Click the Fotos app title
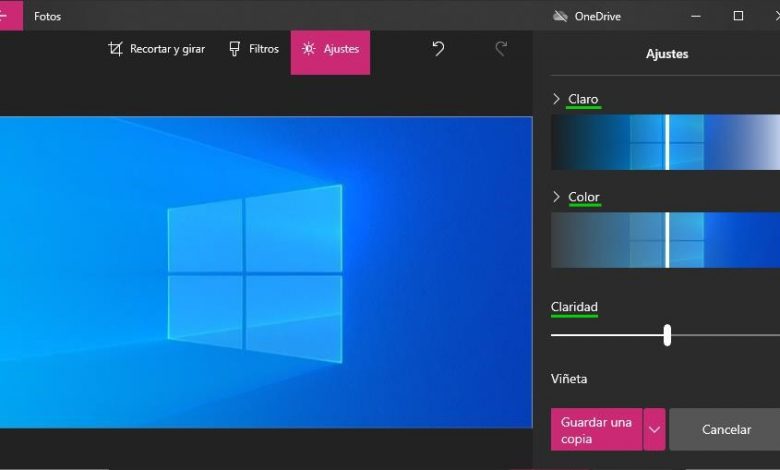This screenshot has height=470, width=780. click(x=48, y=16)
